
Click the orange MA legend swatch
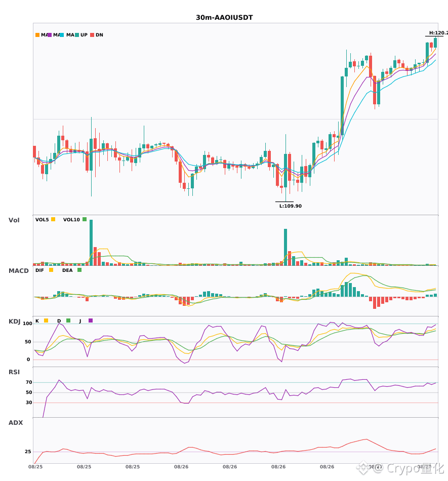pos(37,35)
